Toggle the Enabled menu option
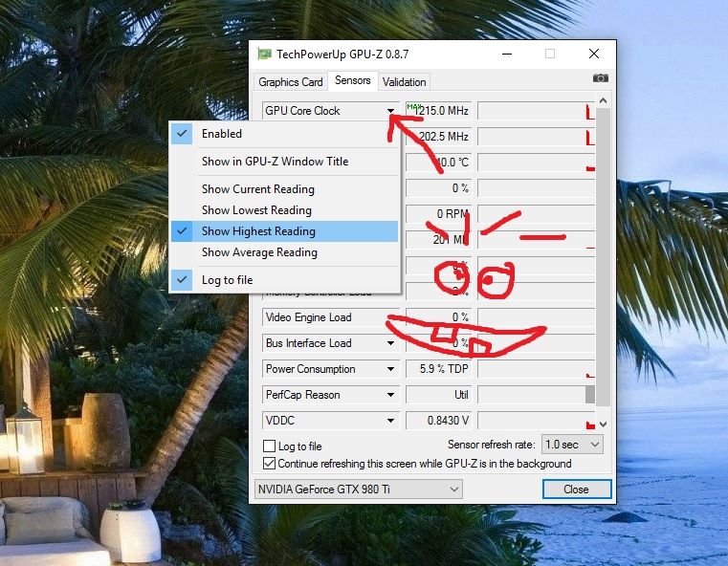The image size is (728, 566). [x=284, y=134]
